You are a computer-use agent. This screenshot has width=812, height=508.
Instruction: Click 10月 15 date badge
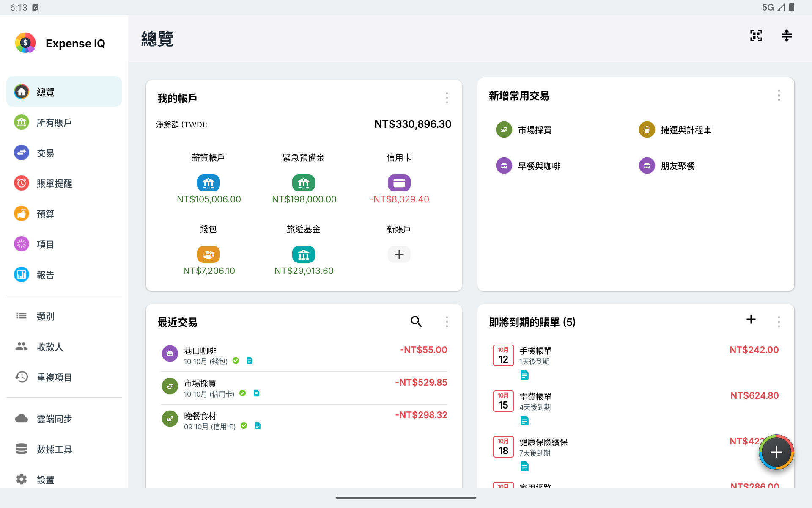[503, 401]
